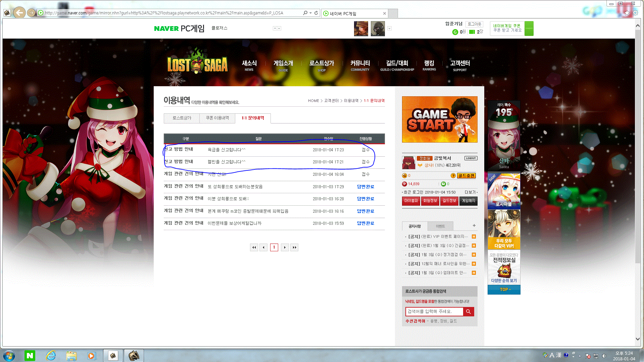Open notice (완료) VIP 이벤트 페이지

coord(438,237)
